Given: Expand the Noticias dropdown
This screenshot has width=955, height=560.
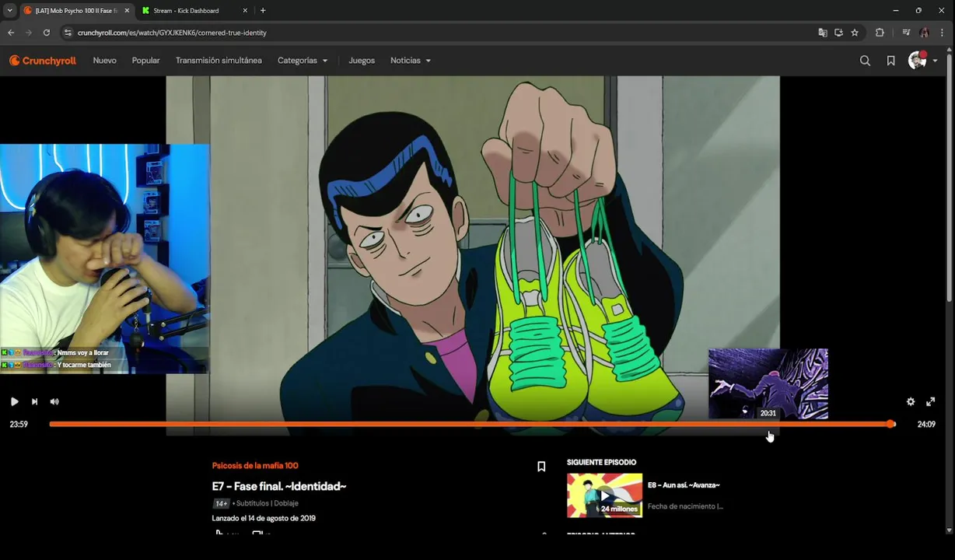Looking at the screenshot, I should (411, 61).
